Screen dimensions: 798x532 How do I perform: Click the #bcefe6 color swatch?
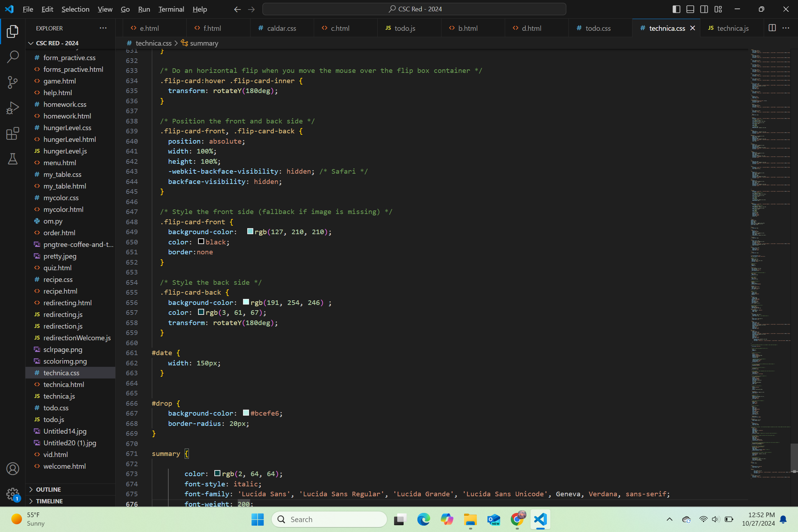(246, 413)
